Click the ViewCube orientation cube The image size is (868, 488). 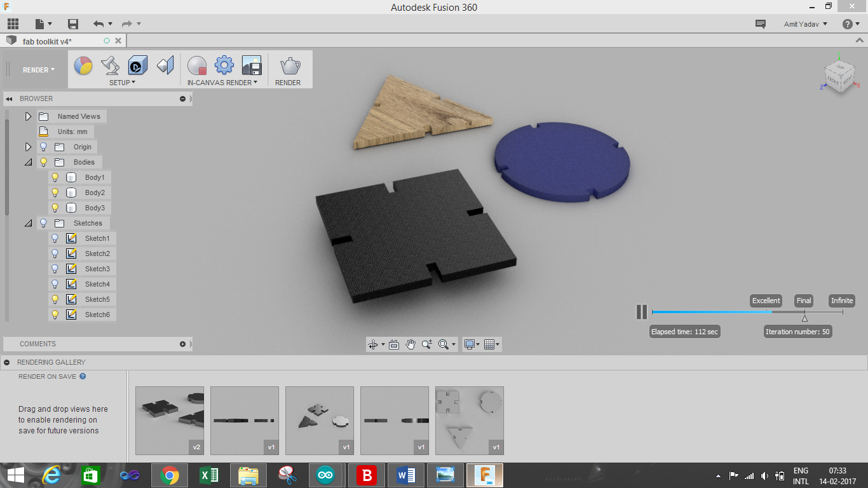[x=839, y=76]
